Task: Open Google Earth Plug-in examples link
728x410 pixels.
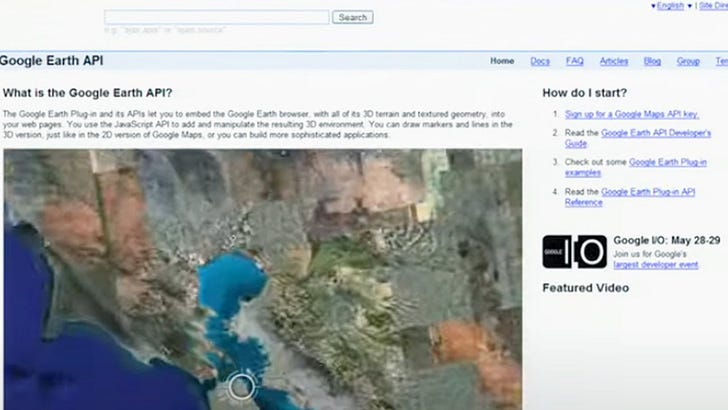Action: 636,167
